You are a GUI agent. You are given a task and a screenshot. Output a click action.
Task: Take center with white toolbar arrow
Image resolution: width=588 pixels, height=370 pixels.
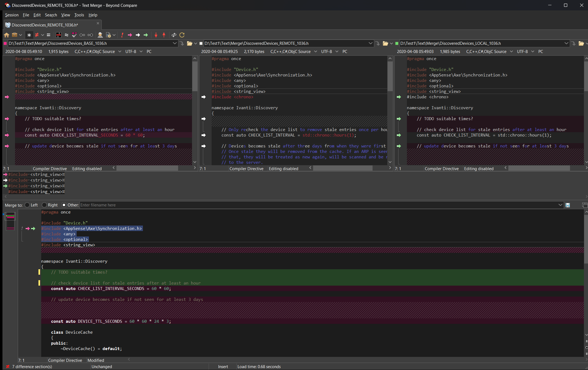click(x=138, y=35)
